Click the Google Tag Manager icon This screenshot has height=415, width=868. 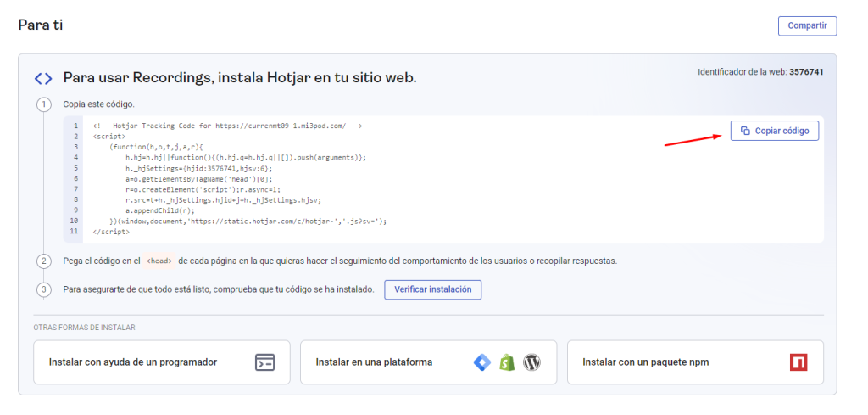482,362
